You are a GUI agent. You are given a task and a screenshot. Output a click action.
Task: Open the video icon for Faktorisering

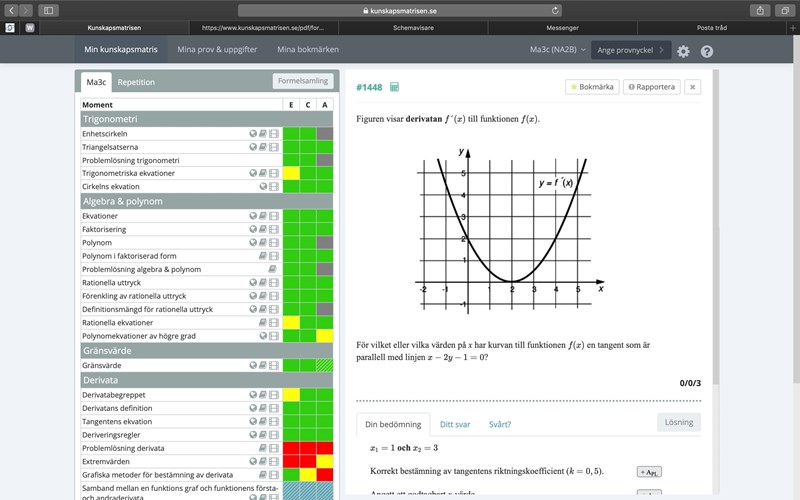(x=275, y=229)
